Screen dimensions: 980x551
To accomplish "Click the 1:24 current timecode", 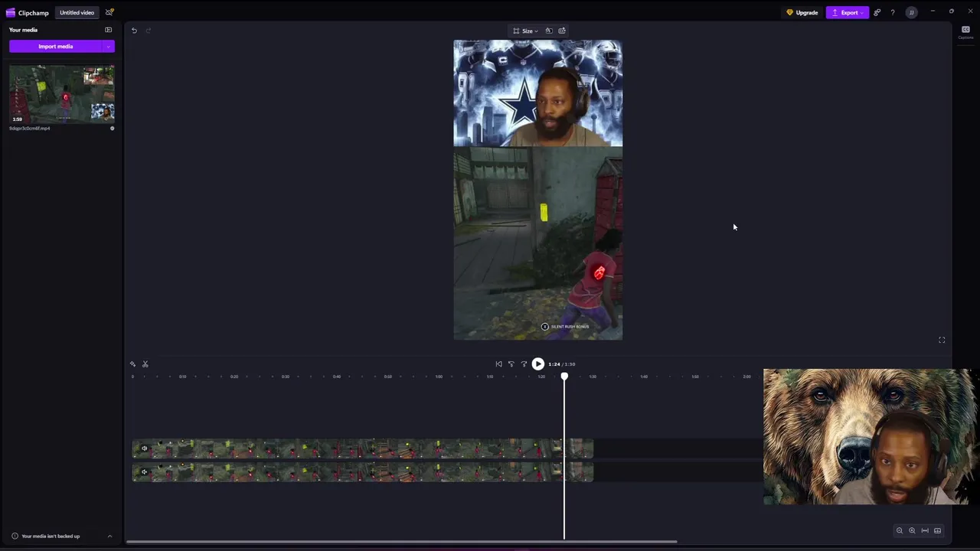I will coord(554,364).
